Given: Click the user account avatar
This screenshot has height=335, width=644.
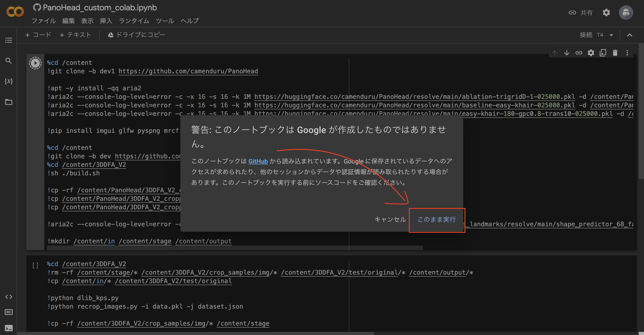Looking at the screenshot, I should coord(626,13).
